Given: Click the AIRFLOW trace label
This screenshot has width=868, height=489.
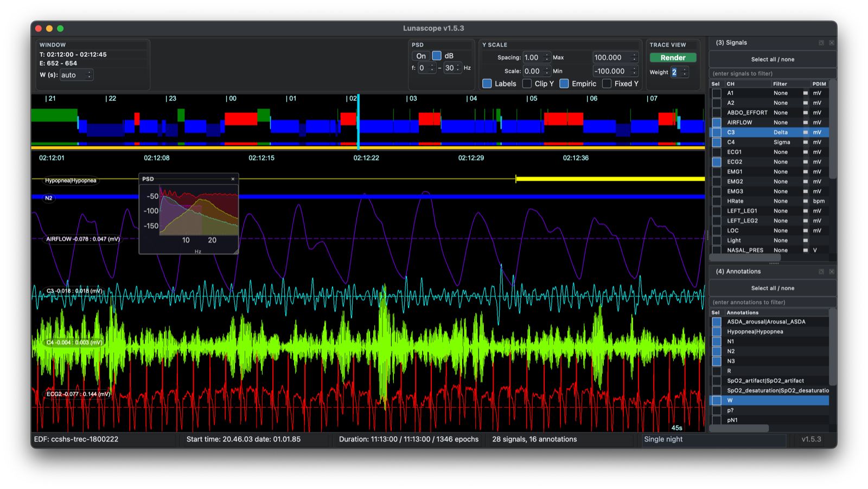Looking at the screenshot, I should 83,239.
